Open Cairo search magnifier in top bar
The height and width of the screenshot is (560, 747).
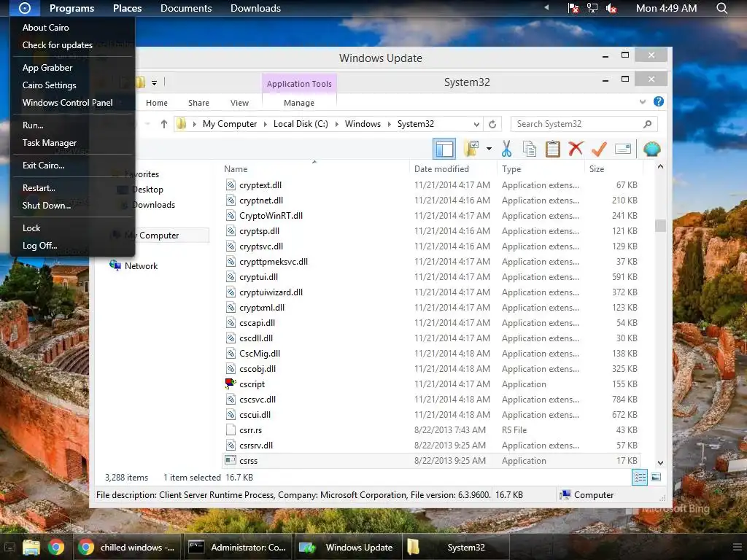coord(722,8)
